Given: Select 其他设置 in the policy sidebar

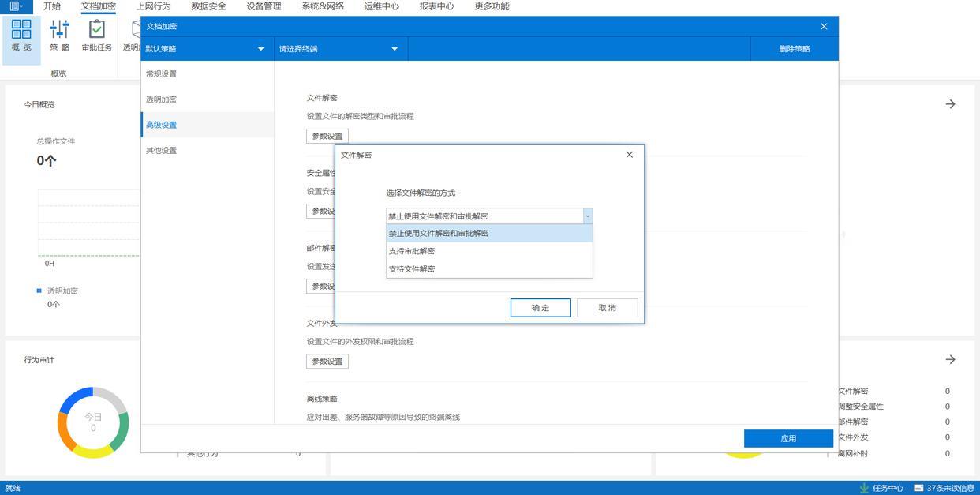Looking at the screenshot, I should click(208, 150).
